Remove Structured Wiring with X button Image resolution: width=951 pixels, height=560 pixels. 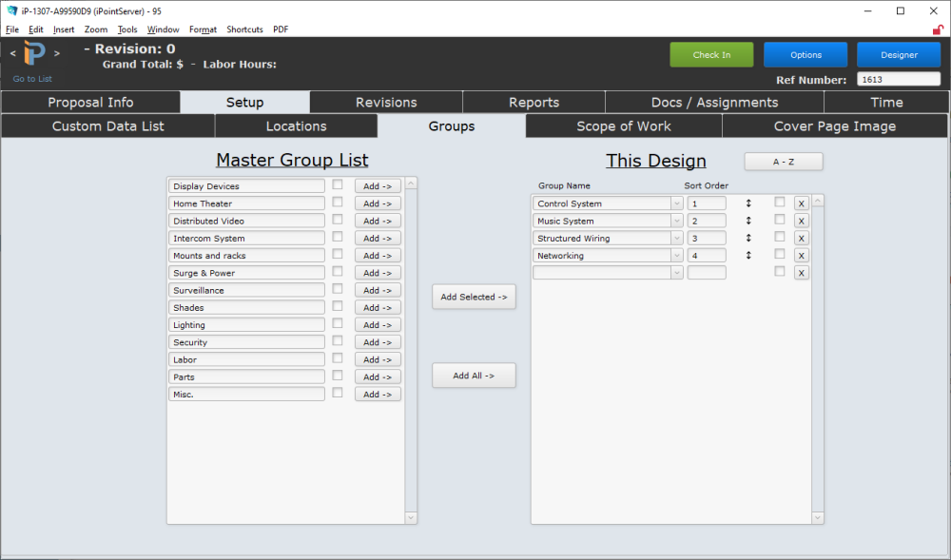click(x=801, y=239)
